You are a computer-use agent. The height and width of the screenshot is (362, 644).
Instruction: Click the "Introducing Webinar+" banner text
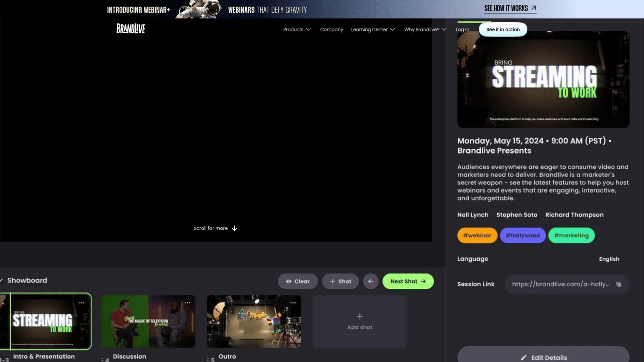tap(139, 10)
